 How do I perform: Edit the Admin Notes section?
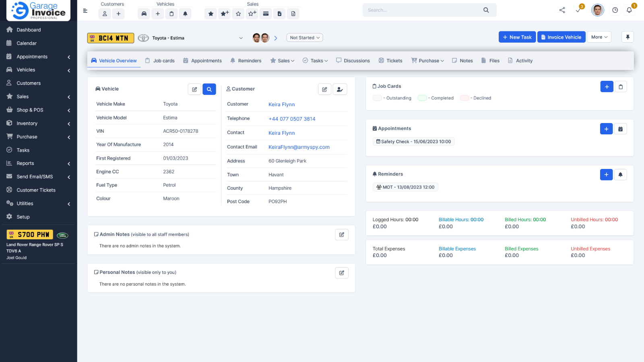342,235
